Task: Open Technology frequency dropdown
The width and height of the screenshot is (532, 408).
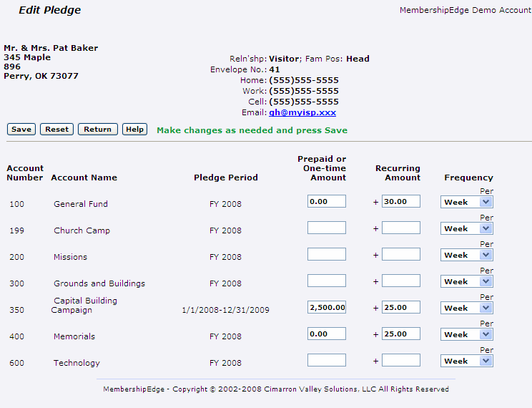Action: coord(466,361)
